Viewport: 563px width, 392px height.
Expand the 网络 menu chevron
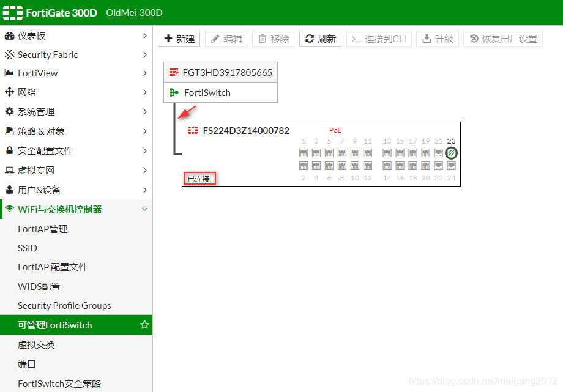click(x=144, y=92)
